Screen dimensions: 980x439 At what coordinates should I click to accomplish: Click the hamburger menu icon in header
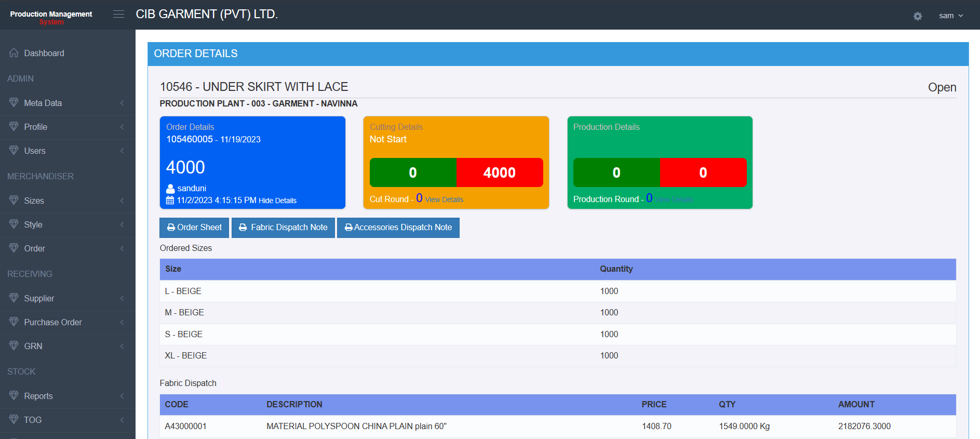coord(118,14)
